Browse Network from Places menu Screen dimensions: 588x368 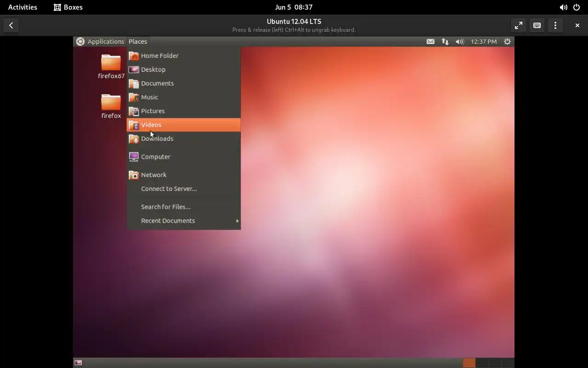coord(183,175)
